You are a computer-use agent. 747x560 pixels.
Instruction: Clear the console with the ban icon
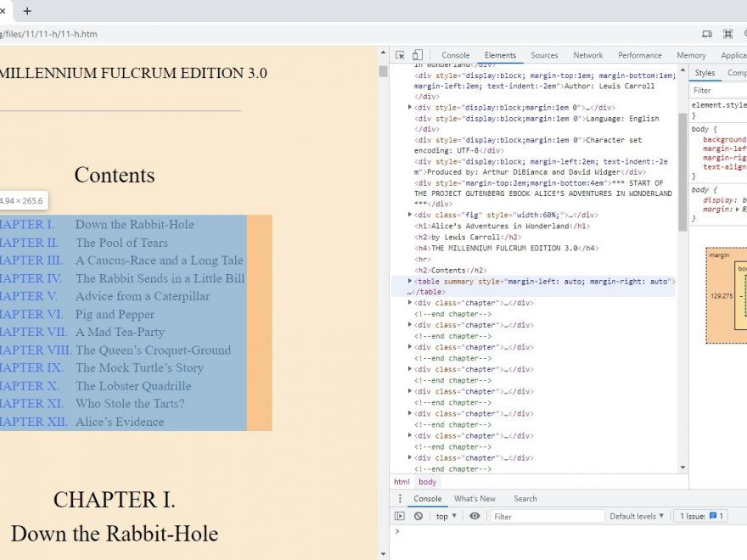coord(418,516)
